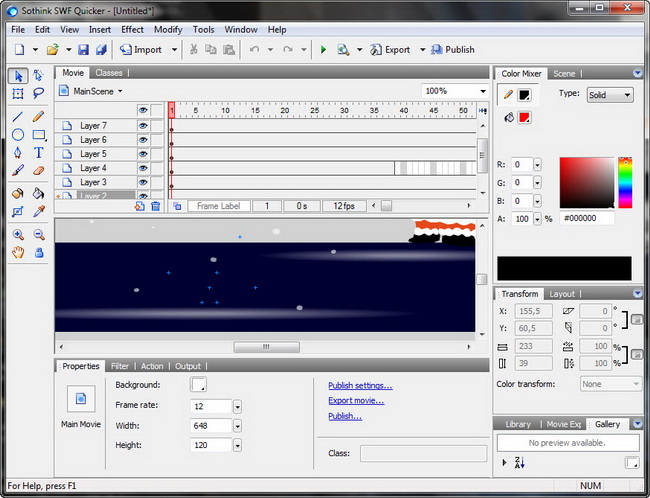This screenshot has width=650, height=498.
Task: Select the Oval drawing tool
Action: pyautogui.click(x=18, y=134)
